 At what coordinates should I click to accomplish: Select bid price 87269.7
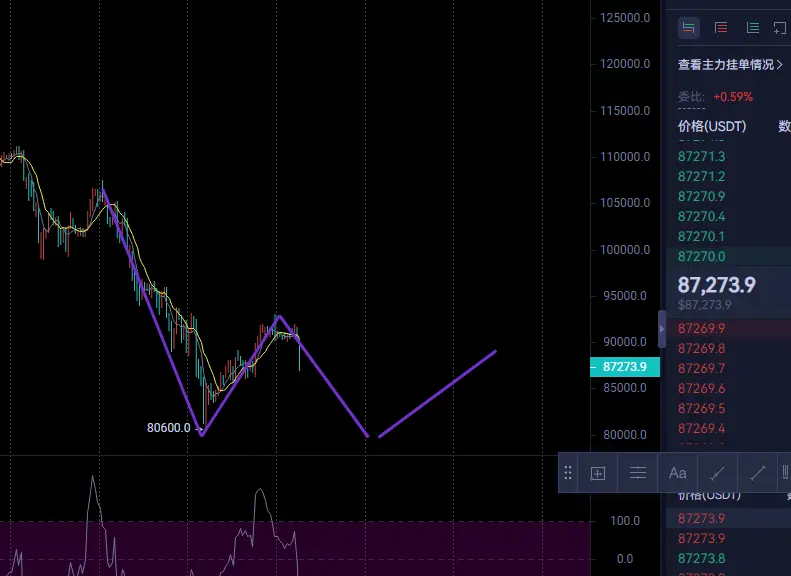[x=701, y=368]
